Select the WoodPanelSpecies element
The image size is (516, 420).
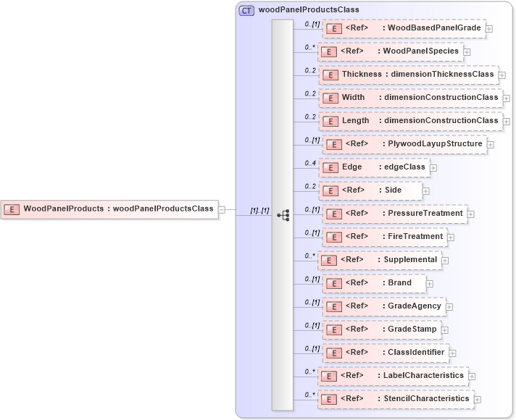(390, 51)
